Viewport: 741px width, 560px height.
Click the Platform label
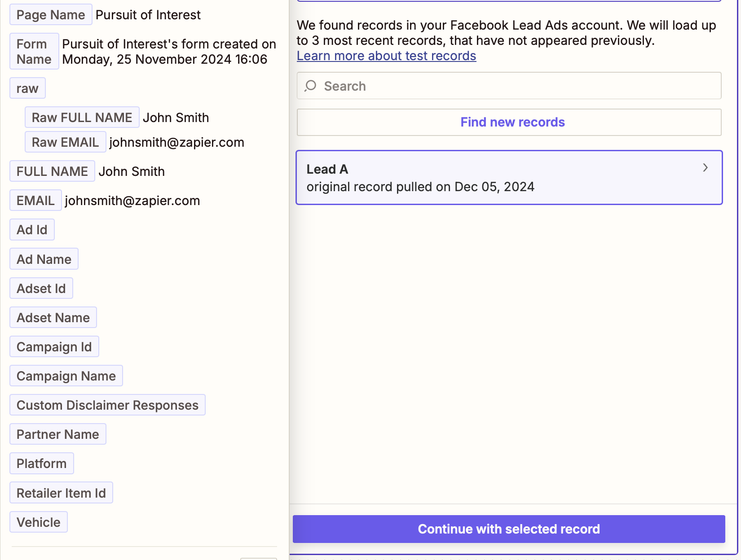[x=42, y=464]
